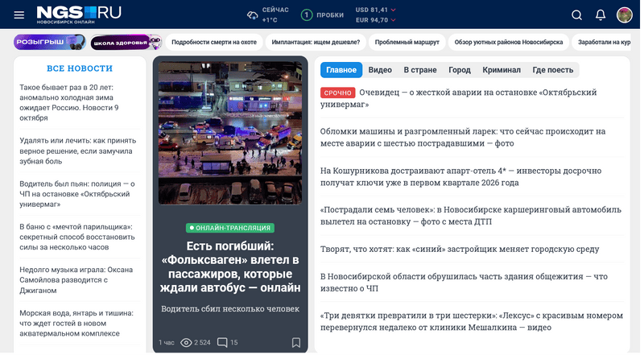
Task: Click the weather cloud icon
Action: tap(252, 15)
